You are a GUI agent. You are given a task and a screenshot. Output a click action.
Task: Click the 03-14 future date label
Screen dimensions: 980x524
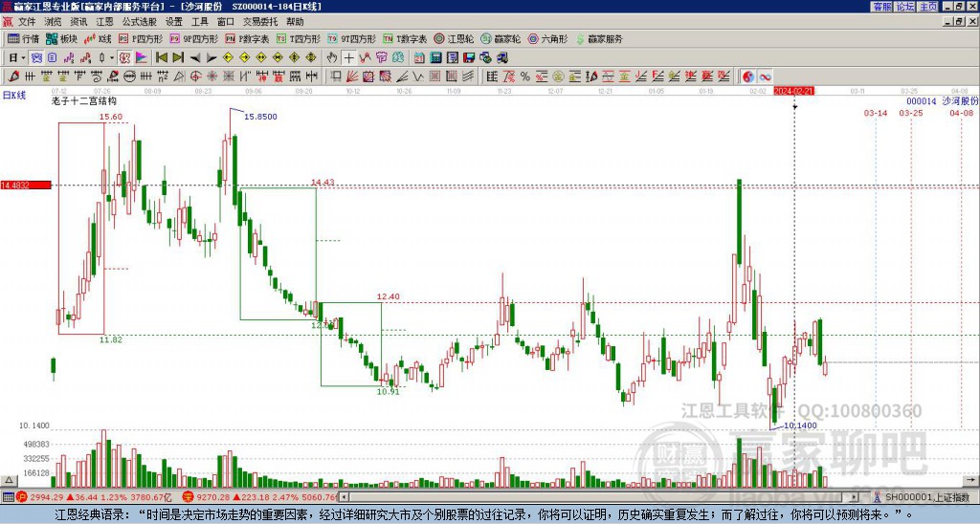pyautogui.click(x=876, y=113)
